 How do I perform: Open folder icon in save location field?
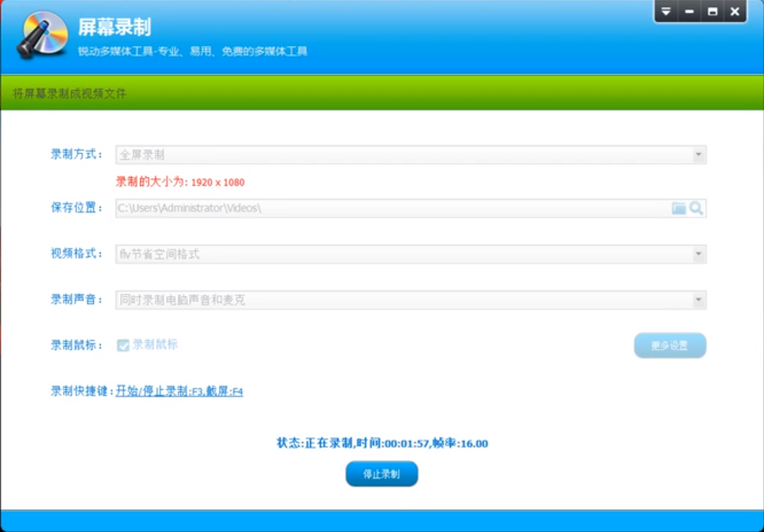point(678,208)
